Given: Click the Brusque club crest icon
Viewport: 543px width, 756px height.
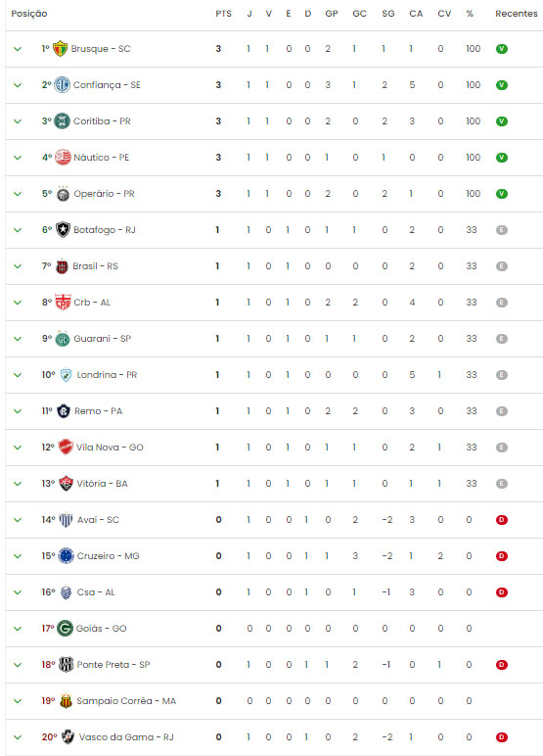Looking at the screenshot, I should [x=60, y=49].
